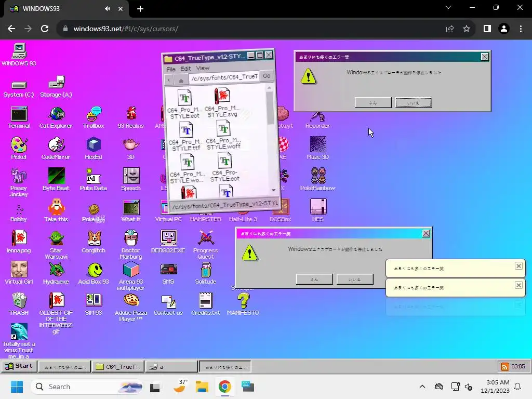Bookmark this page with star icon
Viewport: 532px width, 399px height.
(x=467, y=29)
